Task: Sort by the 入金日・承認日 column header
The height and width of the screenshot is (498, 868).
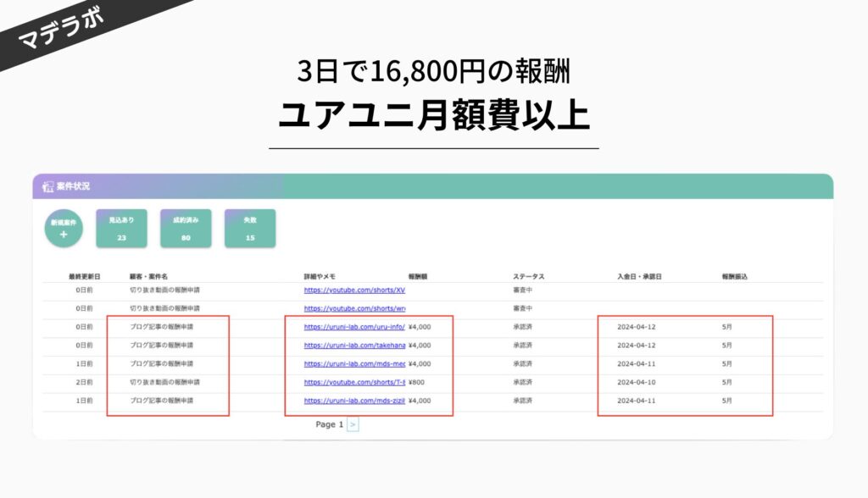Action: (x=639, y=276)
